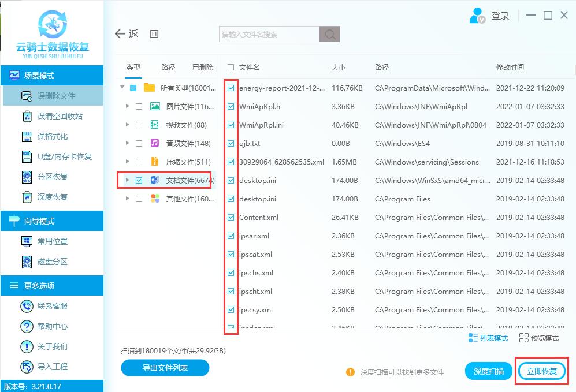Open the 场景模式 section header
The height and width of the screenshot is (392, 576).
(x=52, y=75)
